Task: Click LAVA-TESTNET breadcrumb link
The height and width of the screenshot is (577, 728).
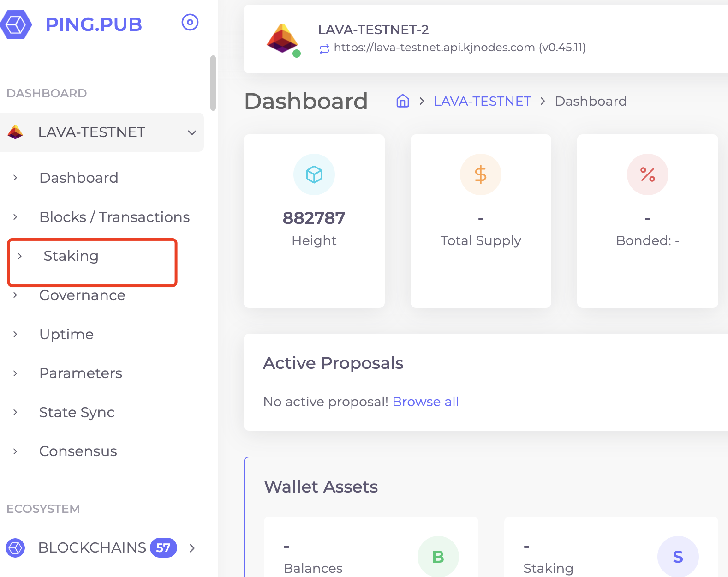Action: click(x=482, y=101)
